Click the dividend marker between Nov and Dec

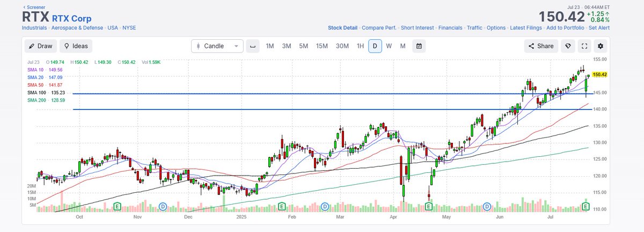164,206
